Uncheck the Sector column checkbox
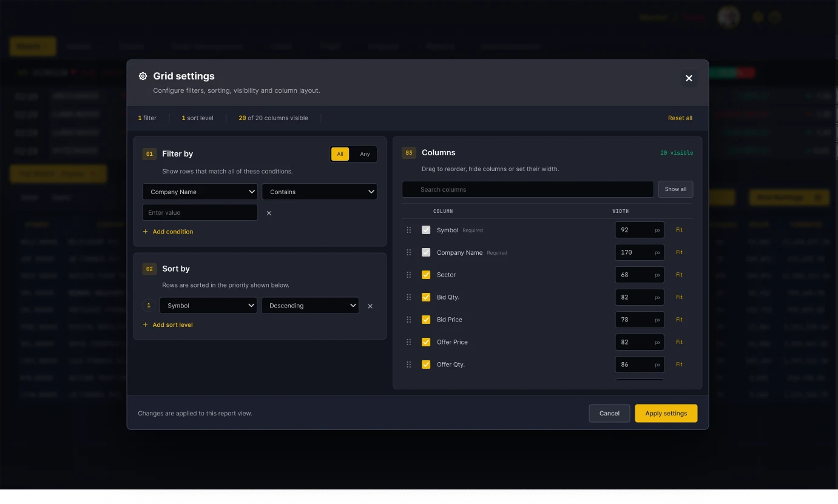838x504 pixels. point(426,275)
